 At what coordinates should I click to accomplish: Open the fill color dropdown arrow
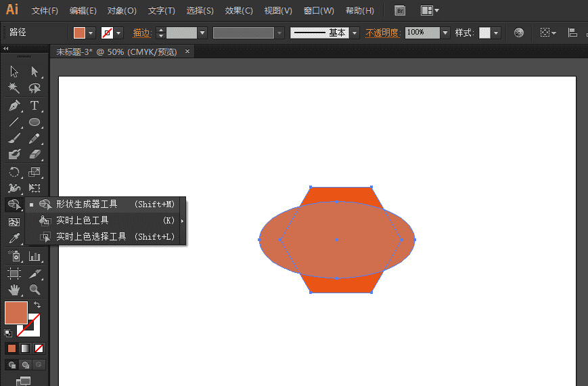(x=91, y=33)
